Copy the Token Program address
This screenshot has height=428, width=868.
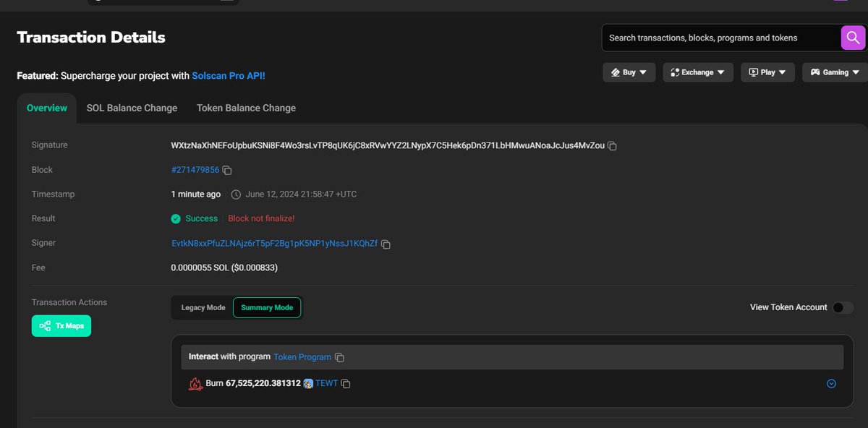click(339, 358)
